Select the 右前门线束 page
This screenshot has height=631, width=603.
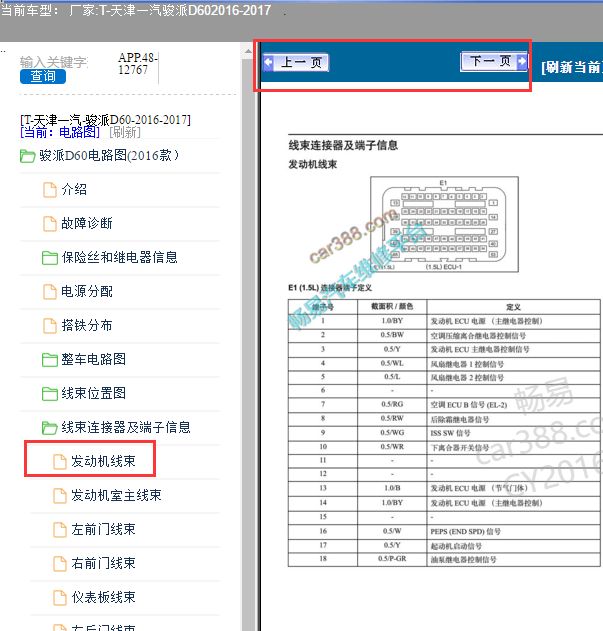coord(103,563)
